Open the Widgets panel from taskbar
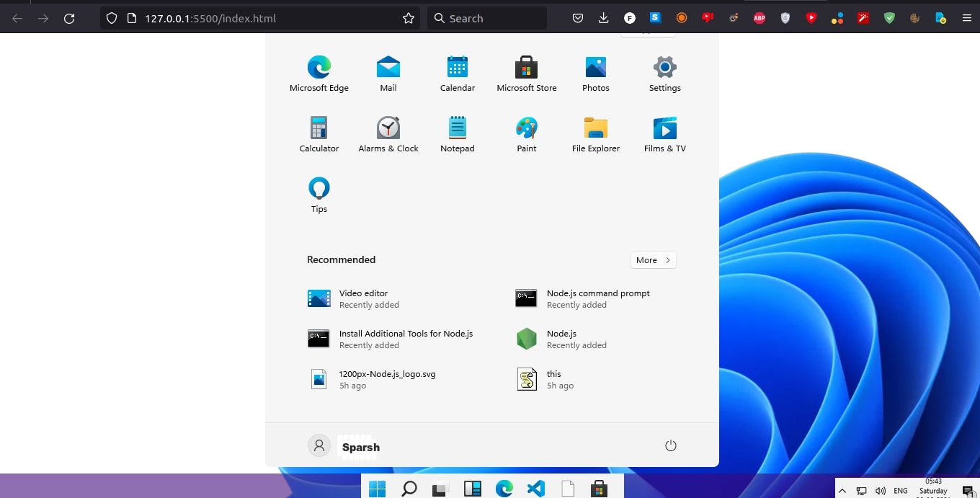Viewport: 980px width, 498px height. coord(473,489)
